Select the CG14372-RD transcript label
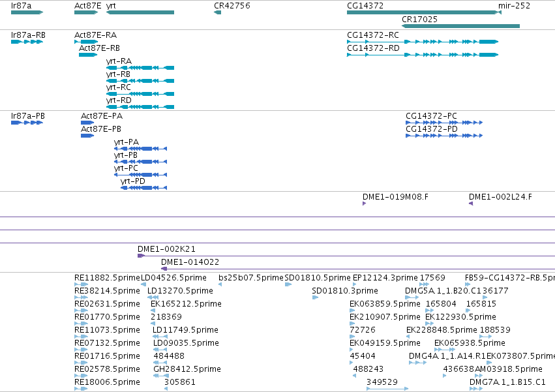This screenshot has width=555, height=392. tap(374, 48)
